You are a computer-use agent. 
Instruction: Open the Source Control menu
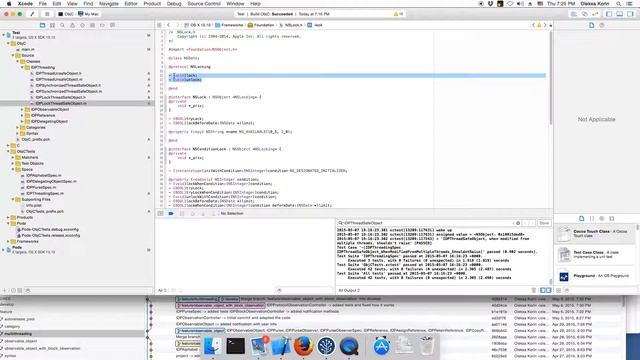(x=204, y=4)
